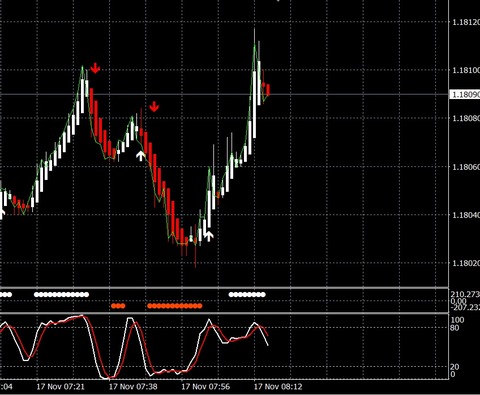The image size is (480, 395).
Task: Click the white up arrow near 07:38
Action: (141, 156)
